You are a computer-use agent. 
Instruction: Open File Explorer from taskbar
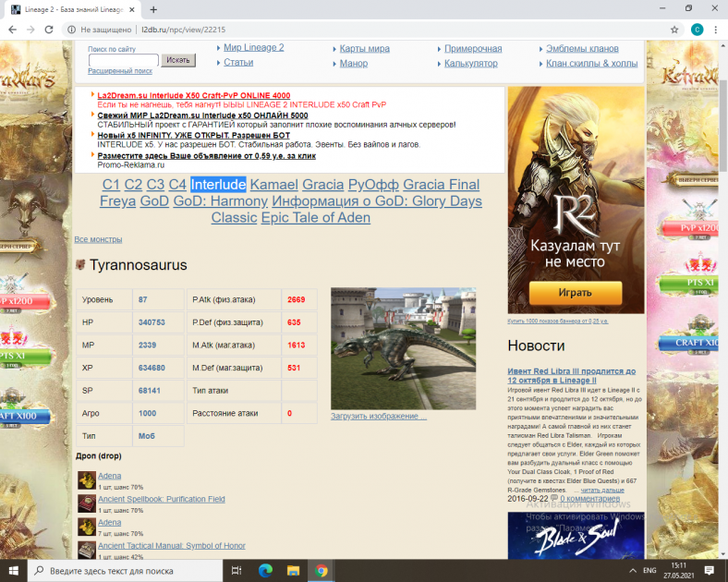pyautogui.click(x=293, y=570)
